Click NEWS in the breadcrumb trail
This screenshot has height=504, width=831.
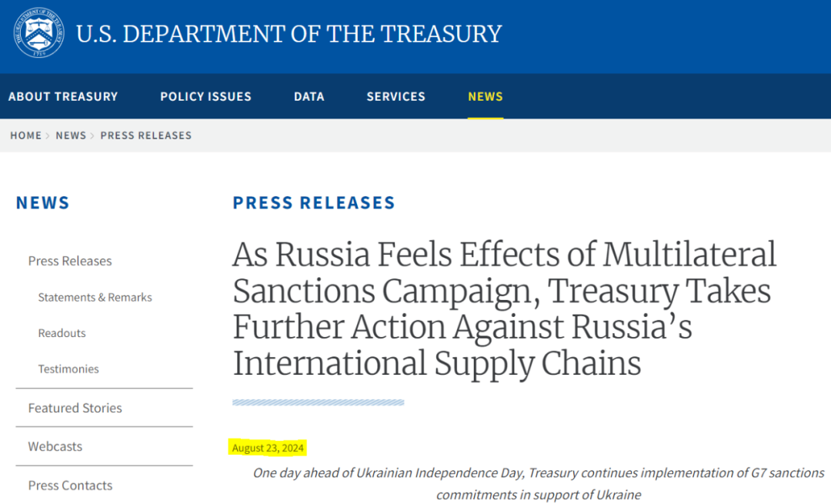coord(71,135)
